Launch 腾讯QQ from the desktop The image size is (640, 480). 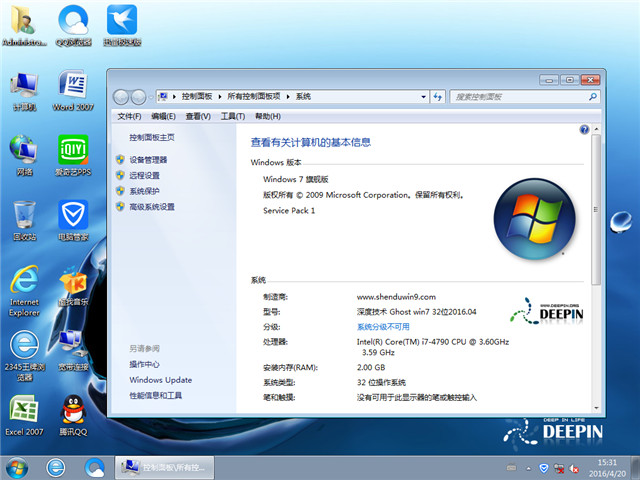pos(73,416)
